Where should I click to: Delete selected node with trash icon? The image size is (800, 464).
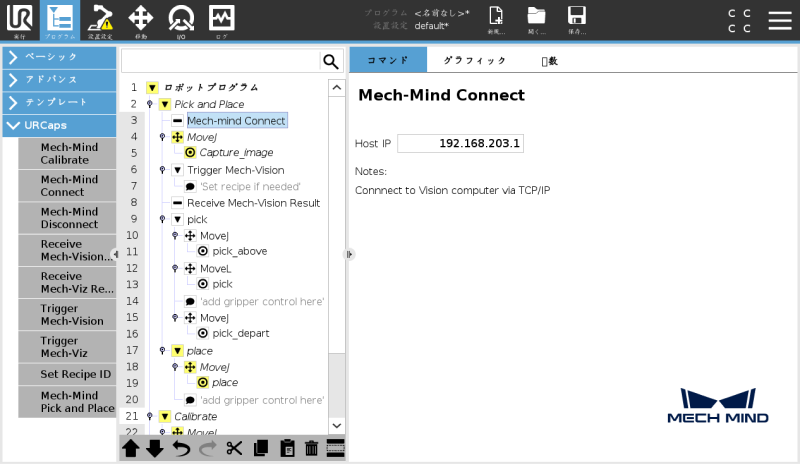click(311, 449)
